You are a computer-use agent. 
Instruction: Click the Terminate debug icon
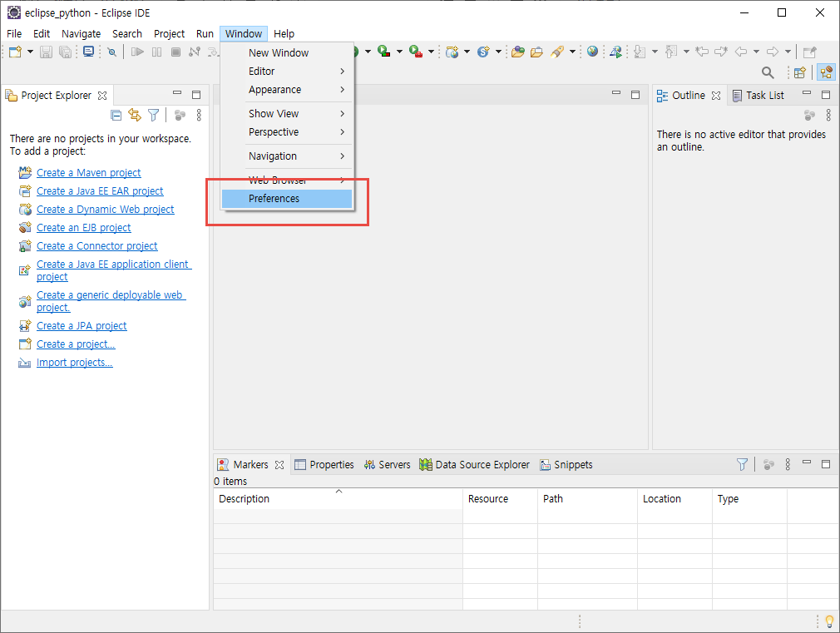pyautogui.click(x=175, y=52)
